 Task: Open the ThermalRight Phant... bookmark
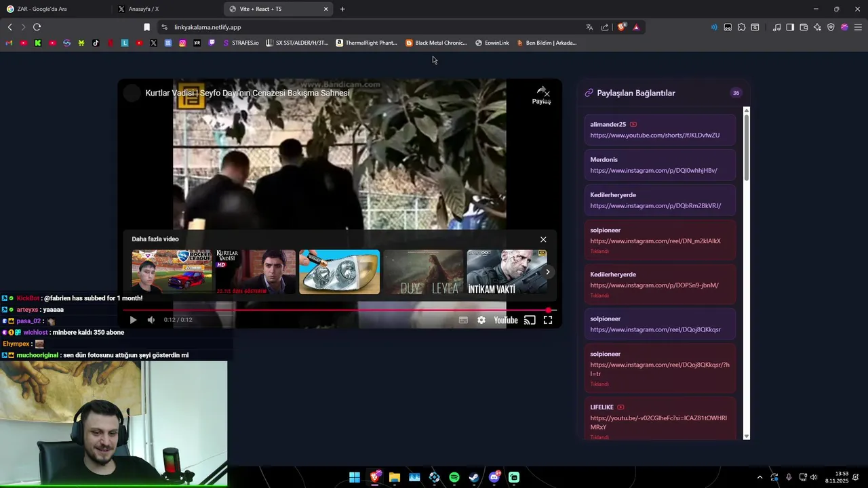tap(367, 43)
